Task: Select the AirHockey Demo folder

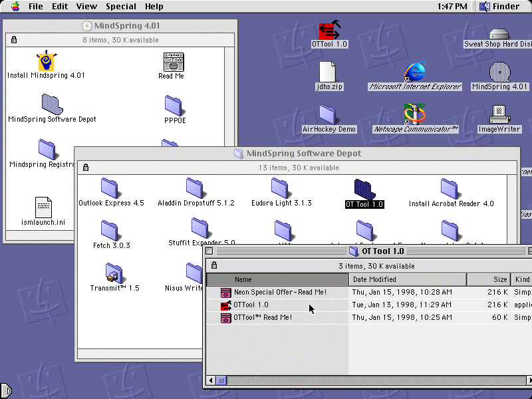Action: tap(328, 114)
